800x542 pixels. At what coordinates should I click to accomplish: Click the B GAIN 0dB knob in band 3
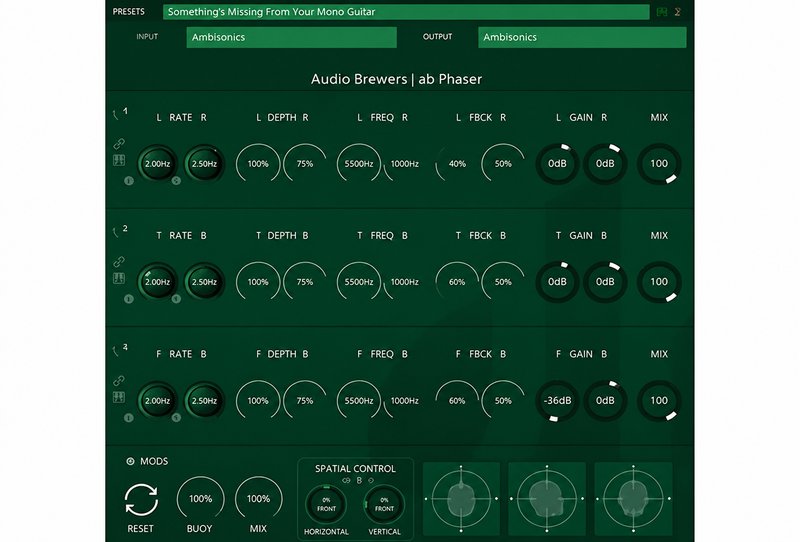[x=605, y=401]
